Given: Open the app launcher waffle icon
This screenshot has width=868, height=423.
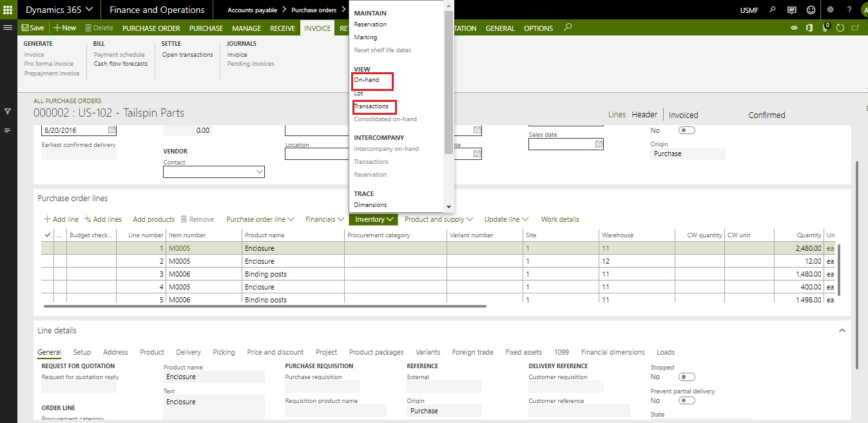Looking at the screenshot, I should 8,10.
